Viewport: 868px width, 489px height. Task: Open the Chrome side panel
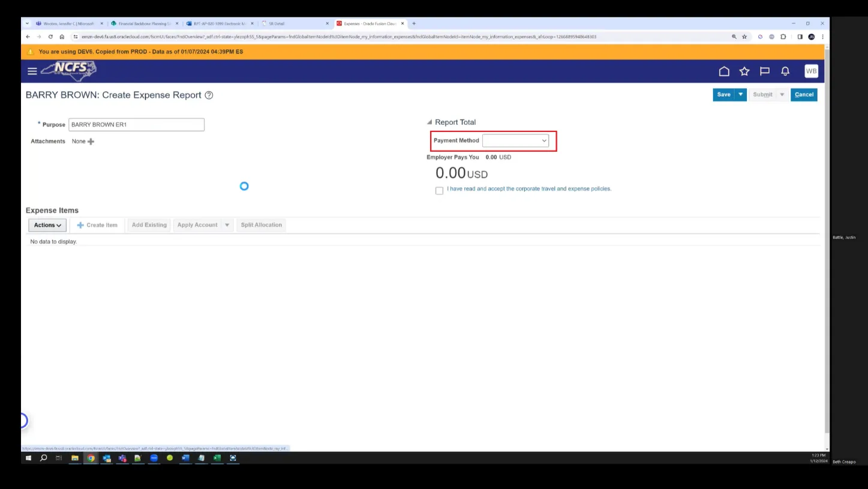(x=800, y=37)
